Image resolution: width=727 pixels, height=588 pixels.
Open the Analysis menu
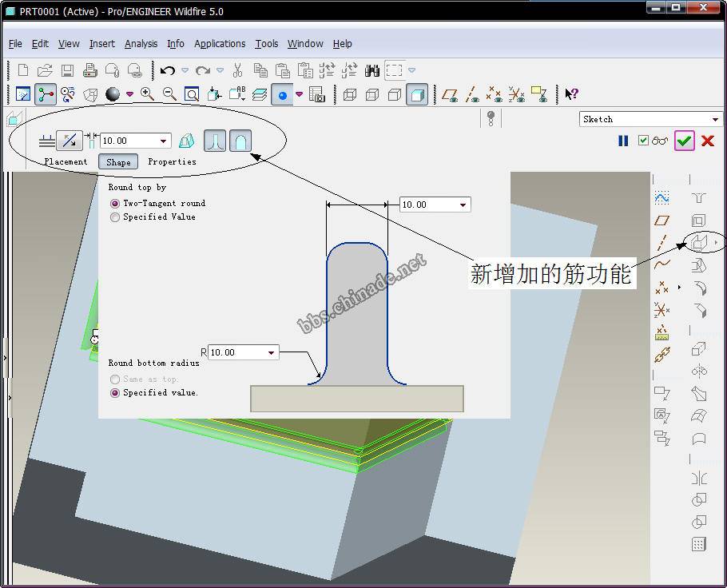pos(141,44)
